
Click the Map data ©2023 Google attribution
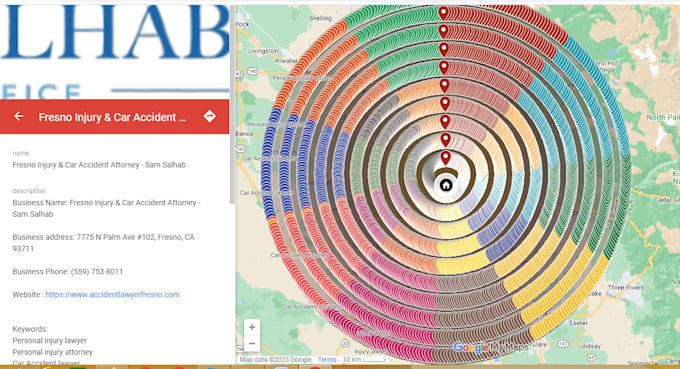275,359
